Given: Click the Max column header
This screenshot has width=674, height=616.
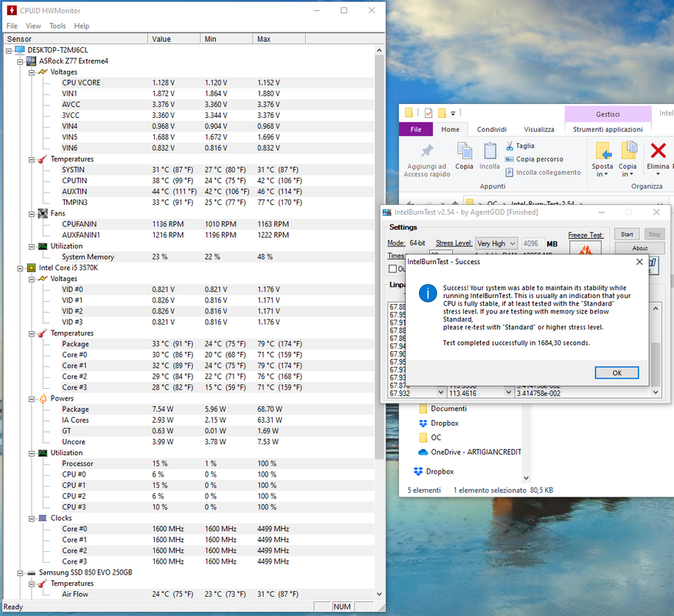Looking at the screenshot, I should click(279, 39).
